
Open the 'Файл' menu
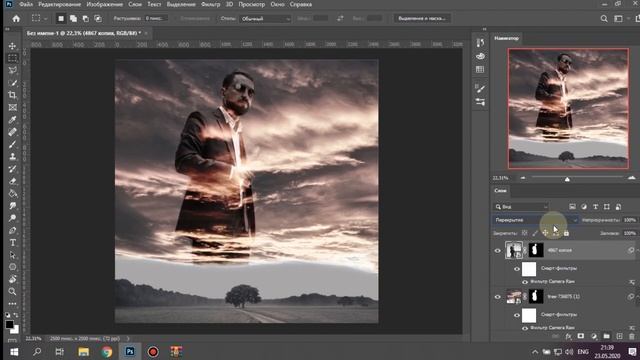click(x=26, y=4)
